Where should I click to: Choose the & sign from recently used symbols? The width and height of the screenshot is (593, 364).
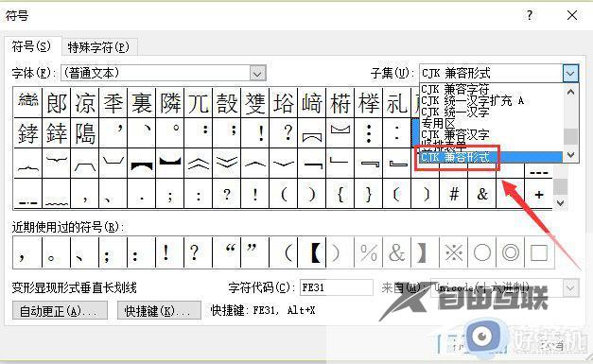397,252
